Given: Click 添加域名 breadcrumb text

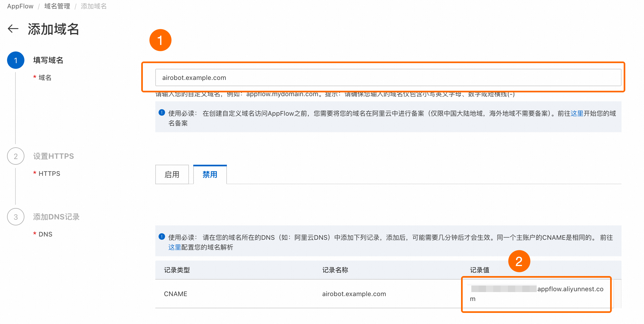Looking at the screenshot, I should pos(94,6).
